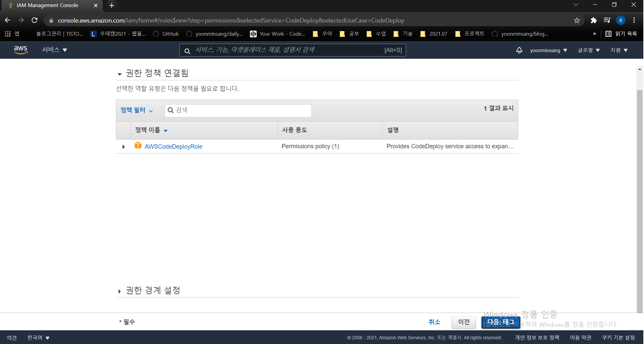Click the Permissions policy (1) cell
Viewport: 644px width, 344px height.
click(x=310, y=146)
